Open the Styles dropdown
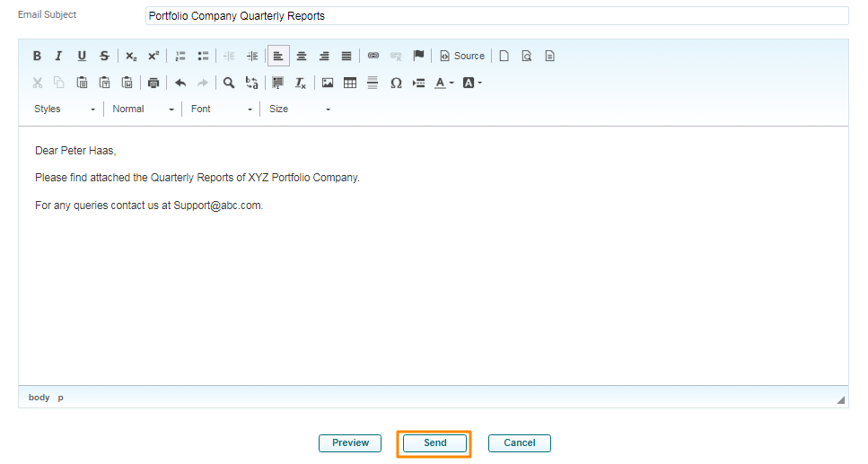 65,109
